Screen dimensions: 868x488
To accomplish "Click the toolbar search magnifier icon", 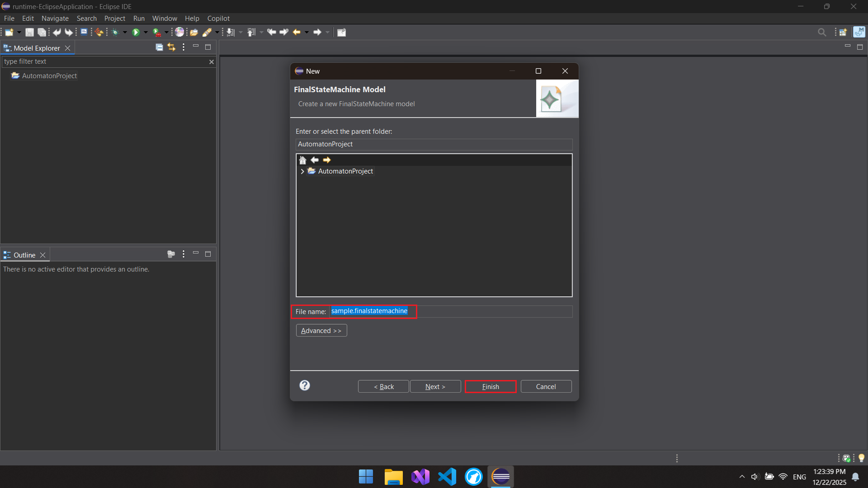I will point(822,32).
